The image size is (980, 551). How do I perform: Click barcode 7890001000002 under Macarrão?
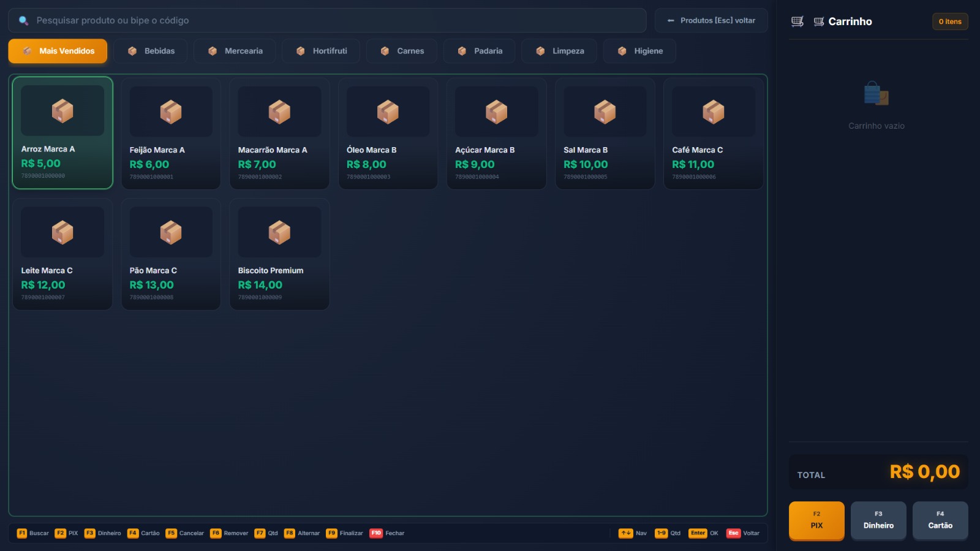(260, 177)
